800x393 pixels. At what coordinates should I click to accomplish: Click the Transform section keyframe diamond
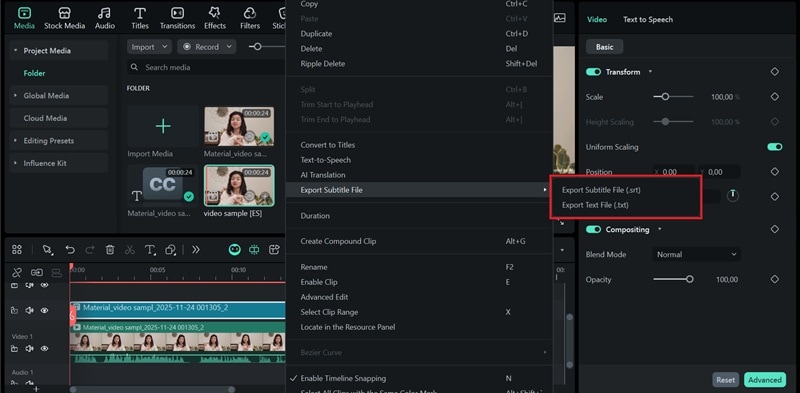pyautogui.click(x=774, y=71)
